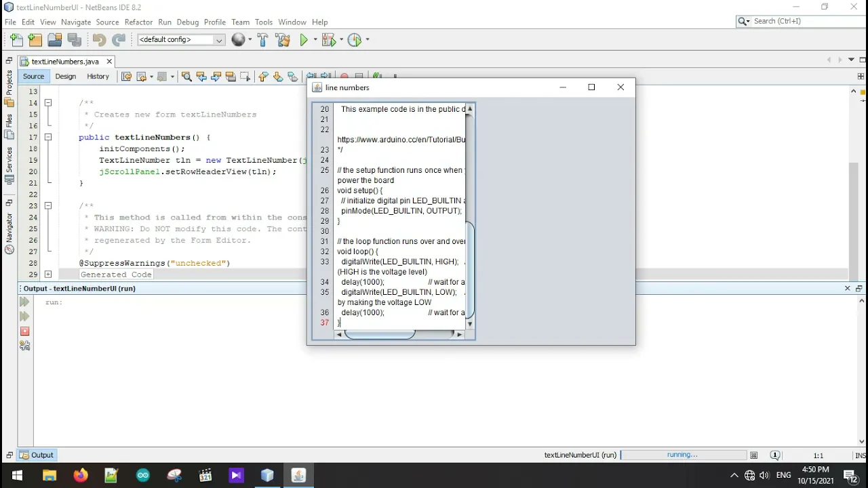The width and height of the screenshot is (868, 488).
Task: Click the Open Project folder icon
Action: tap(55, 40)
